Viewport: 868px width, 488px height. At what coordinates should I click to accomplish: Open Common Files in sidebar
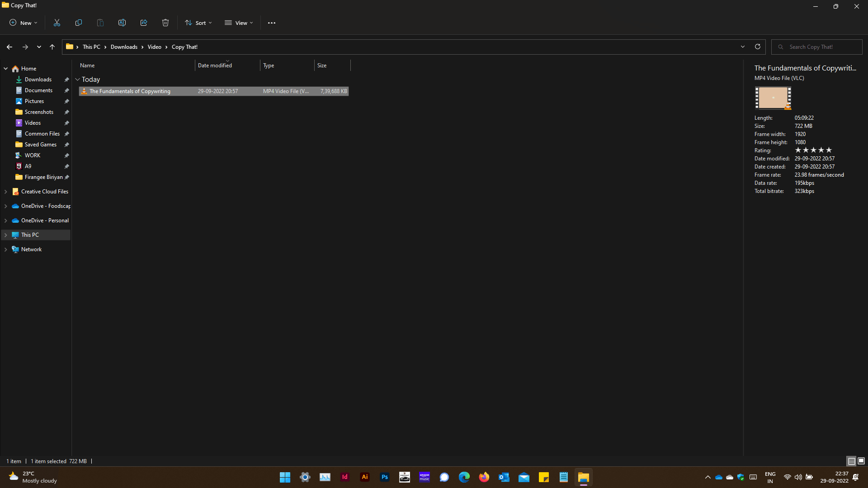point(42,134)
